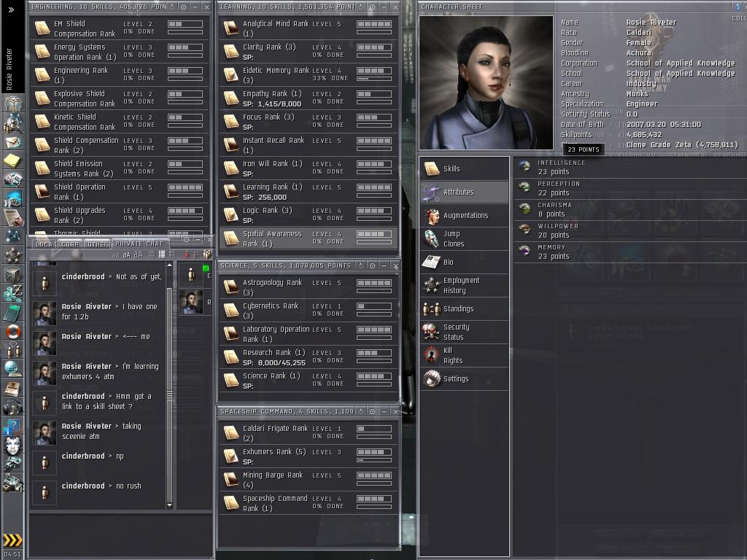Switch to the Local chat tab

tap(44, 244)
